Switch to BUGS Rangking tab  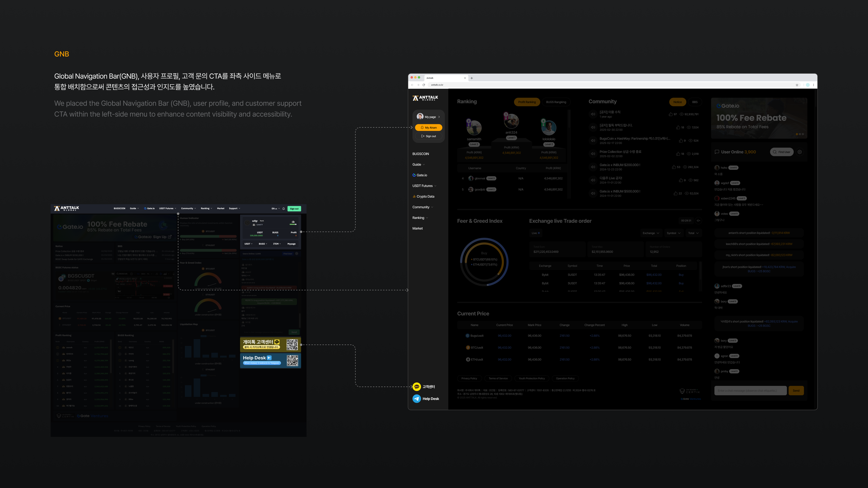pos(556,102)
